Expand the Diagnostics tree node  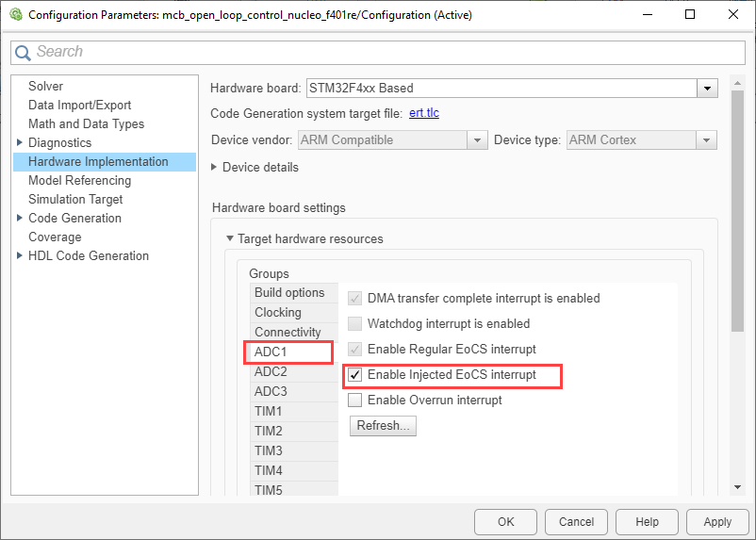coord(20,143)
